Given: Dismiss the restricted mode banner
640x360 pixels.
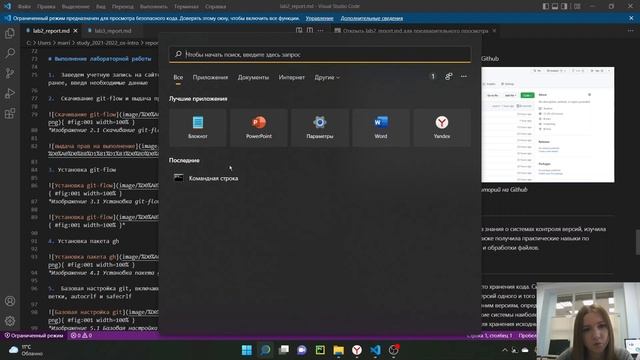Looking at the screenshot, I should coord(631,18).
